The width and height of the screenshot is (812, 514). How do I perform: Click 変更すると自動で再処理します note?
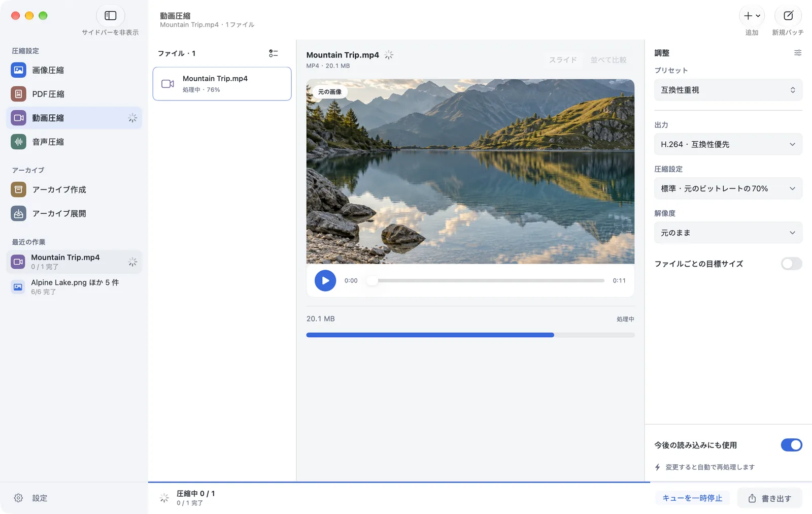[710, 467]
